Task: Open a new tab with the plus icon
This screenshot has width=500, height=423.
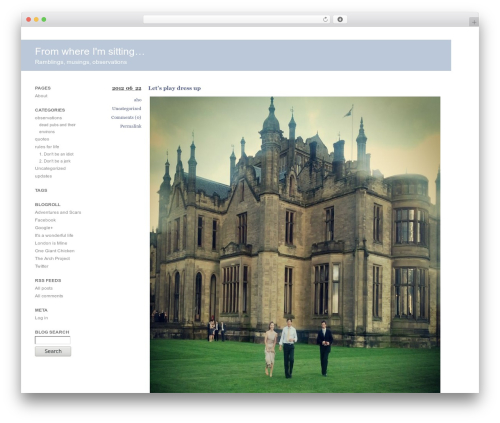Action: [474, 22]
